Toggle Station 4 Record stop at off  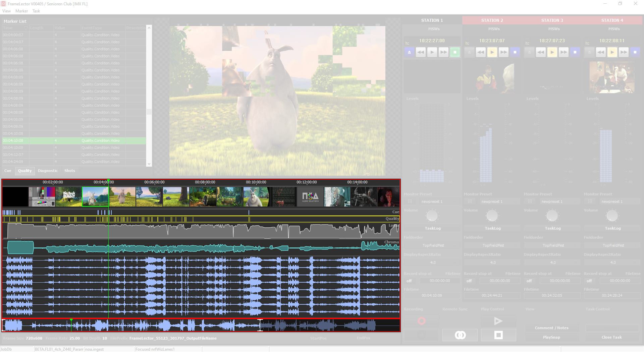tap(589, 281)
